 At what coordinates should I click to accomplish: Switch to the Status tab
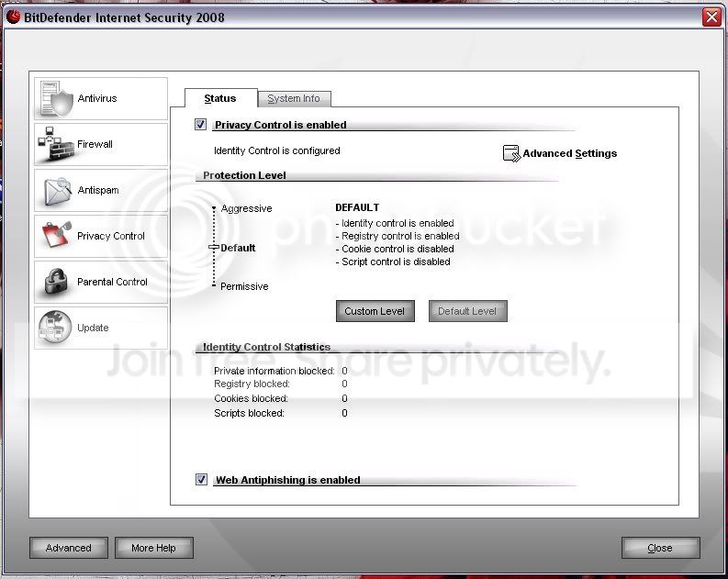point(220,98)
